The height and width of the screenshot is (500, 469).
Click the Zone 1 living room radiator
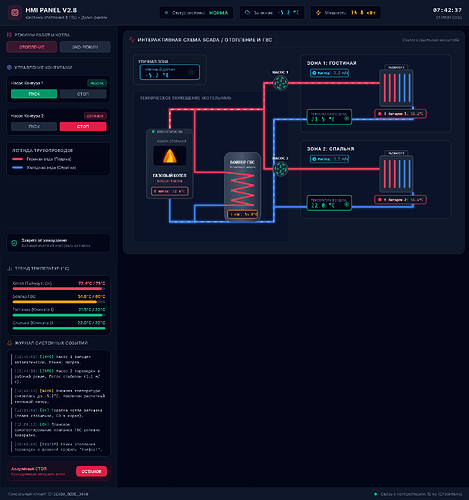coord(396,88)
